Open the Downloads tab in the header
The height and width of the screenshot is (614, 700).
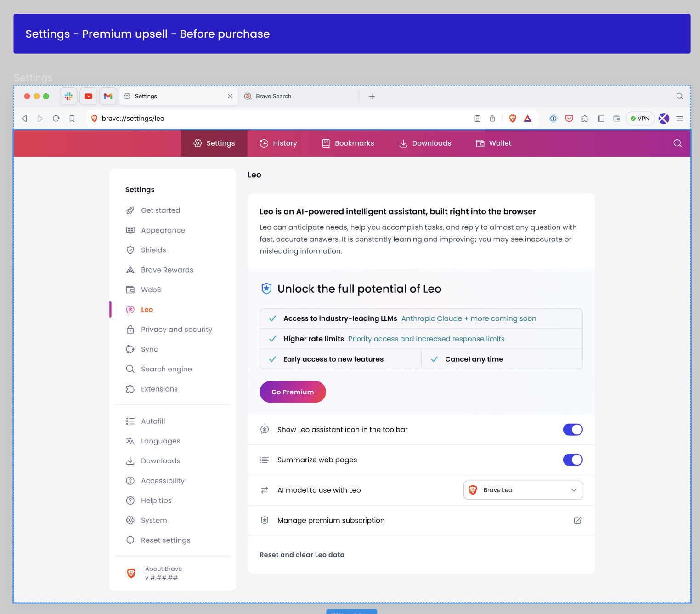(x=425, y=143)
